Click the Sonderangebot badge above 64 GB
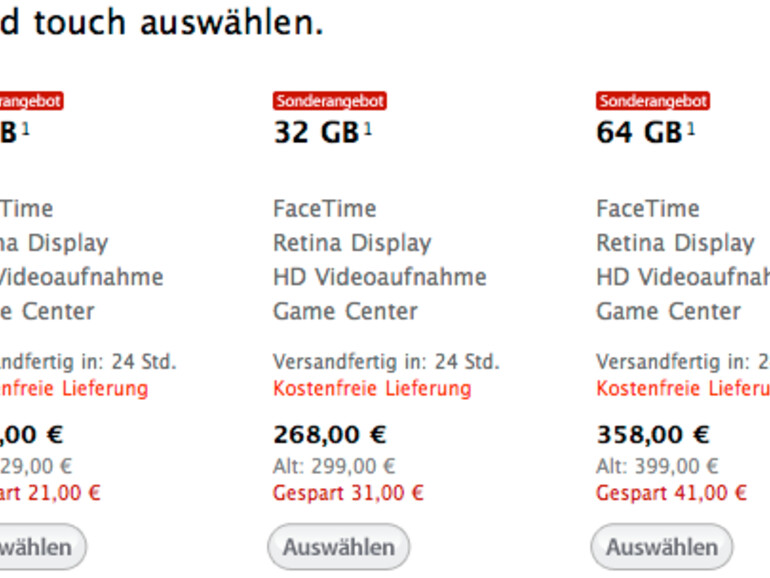 pyautogui.click(x=653, y=101)
